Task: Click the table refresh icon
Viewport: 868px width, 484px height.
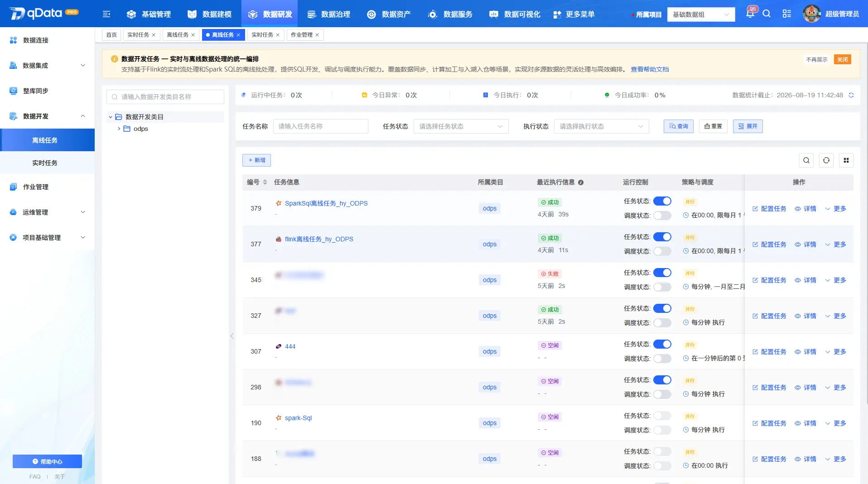Action: 826,160
